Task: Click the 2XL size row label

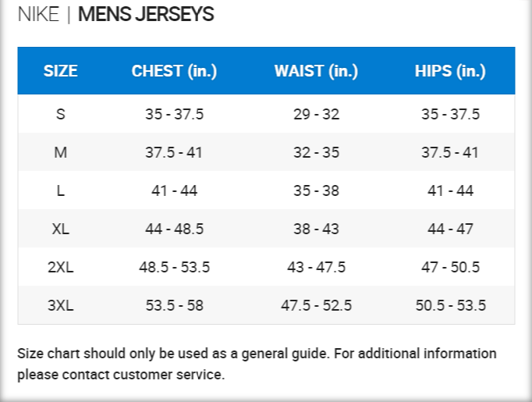Action: pyautogui.click(x=61, y=267)
